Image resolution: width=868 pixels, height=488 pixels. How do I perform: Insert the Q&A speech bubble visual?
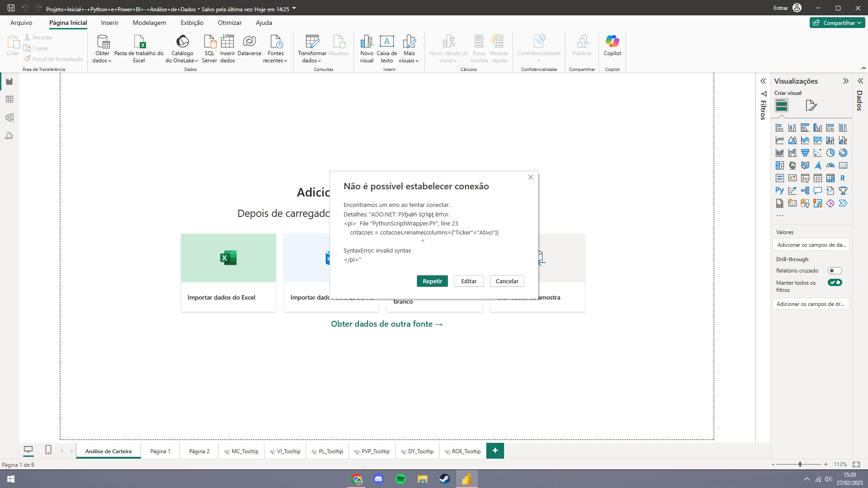pos(817,191)
